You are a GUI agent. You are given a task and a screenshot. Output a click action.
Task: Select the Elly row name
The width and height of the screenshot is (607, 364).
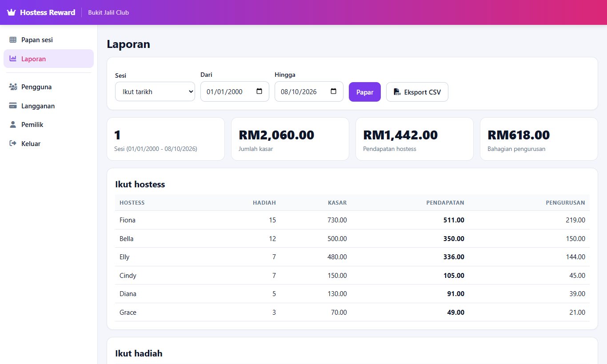pyautogui.click(x=124, y=257)
